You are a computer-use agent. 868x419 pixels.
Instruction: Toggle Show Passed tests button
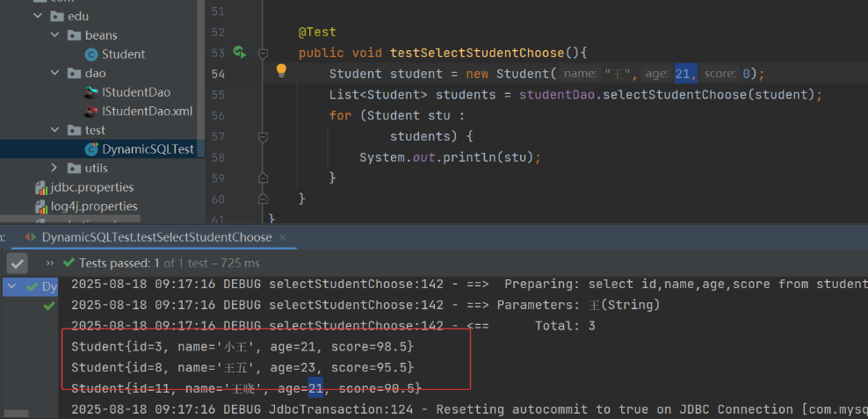(x=18, y=263)
